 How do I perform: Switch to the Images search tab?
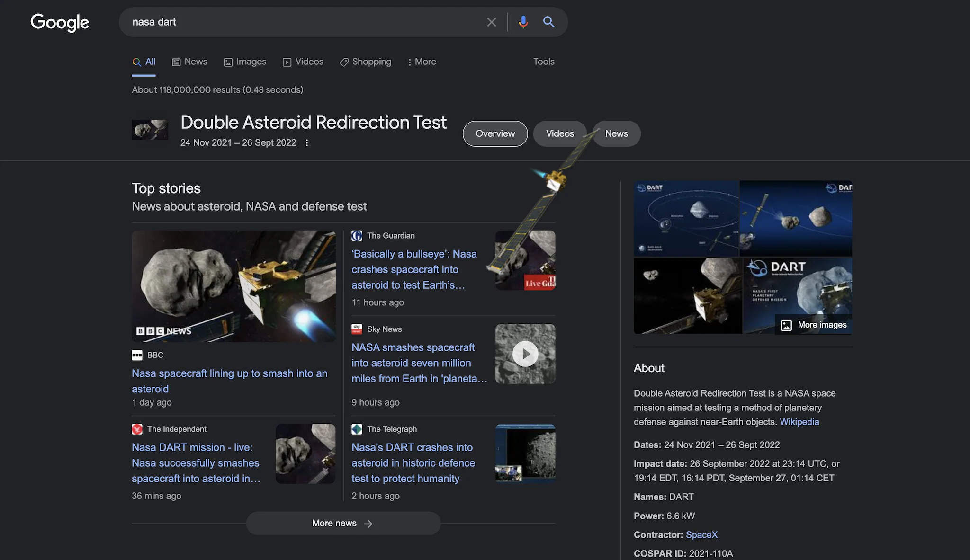[x=245, y=62]
